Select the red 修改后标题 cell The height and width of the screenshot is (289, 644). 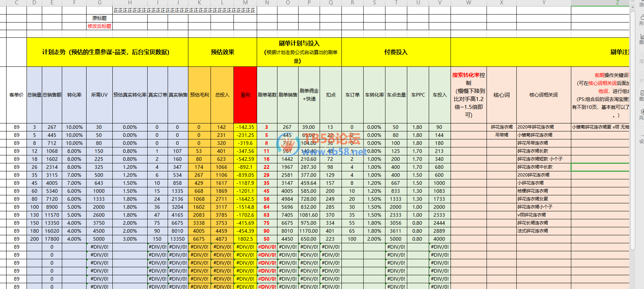(100, 26)
